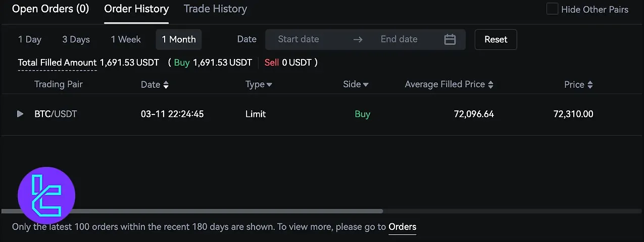Choose the 3 Days time range
Screen dimensions: 644x242
tap(76, 39)
